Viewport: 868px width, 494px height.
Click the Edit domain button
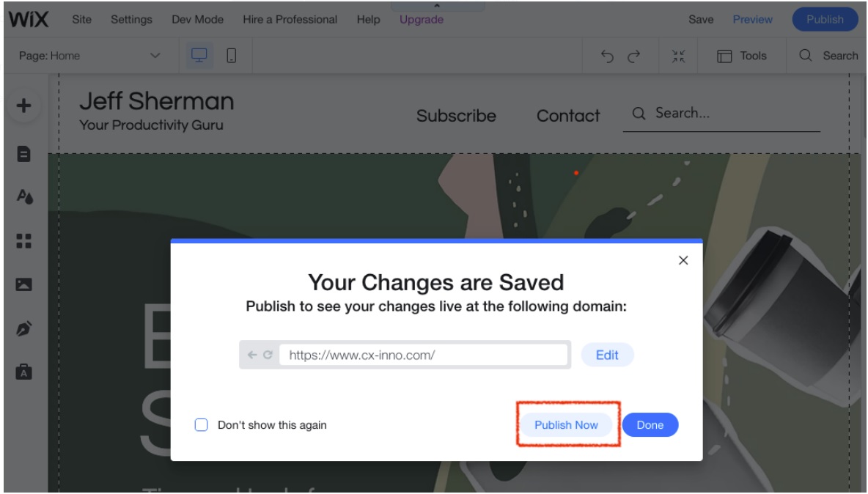[607, 355]
